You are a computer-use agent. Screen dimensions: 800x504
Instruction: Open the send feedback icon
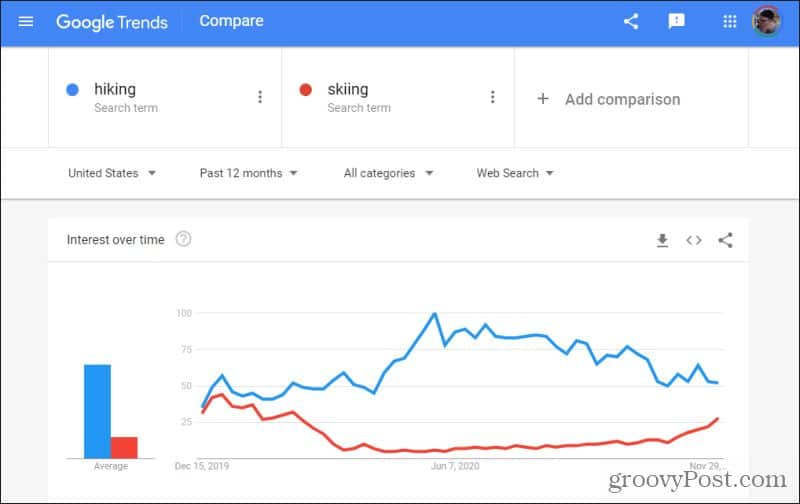click(677, 21)
